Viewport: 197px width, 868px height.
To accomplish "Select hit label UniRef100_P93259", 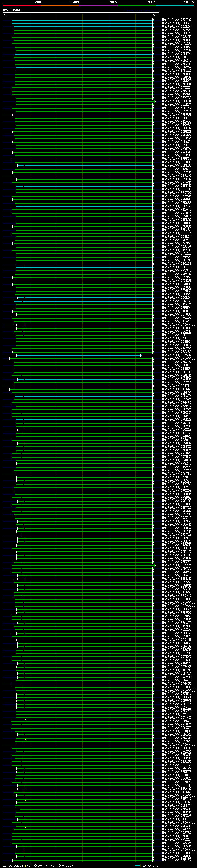I will click(x=176, y=37).
